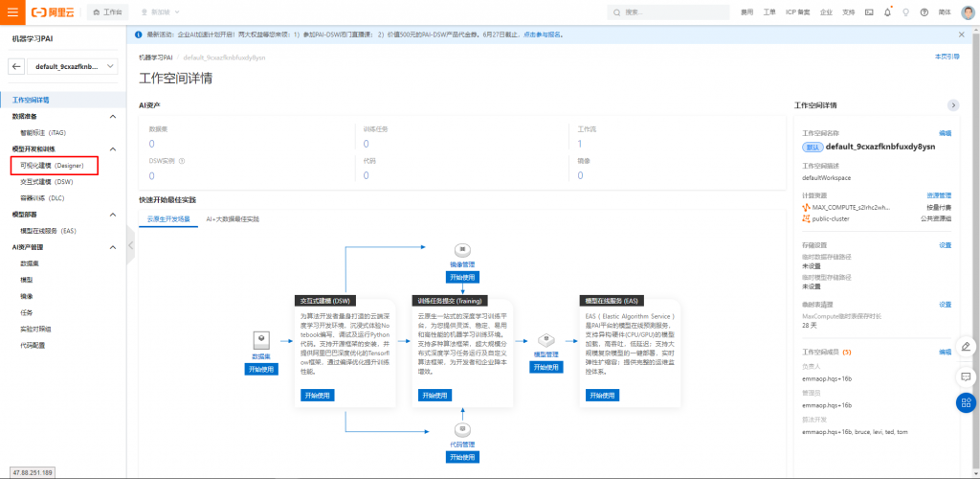Collapse the left sidebar with the handle
This screenshot has height=479, width=980.
pos(130,246)
